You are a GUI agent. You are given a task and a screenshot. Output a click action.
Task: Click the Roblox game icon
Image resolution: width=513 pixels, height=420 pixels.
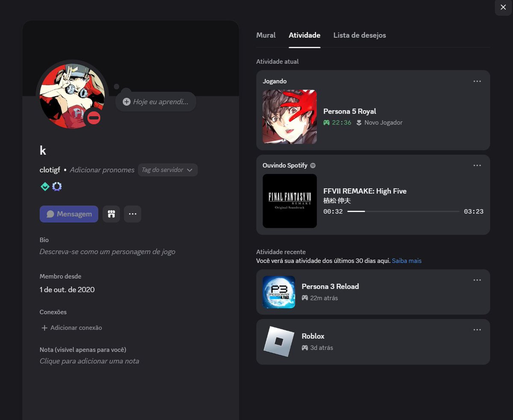coord(279,342)
